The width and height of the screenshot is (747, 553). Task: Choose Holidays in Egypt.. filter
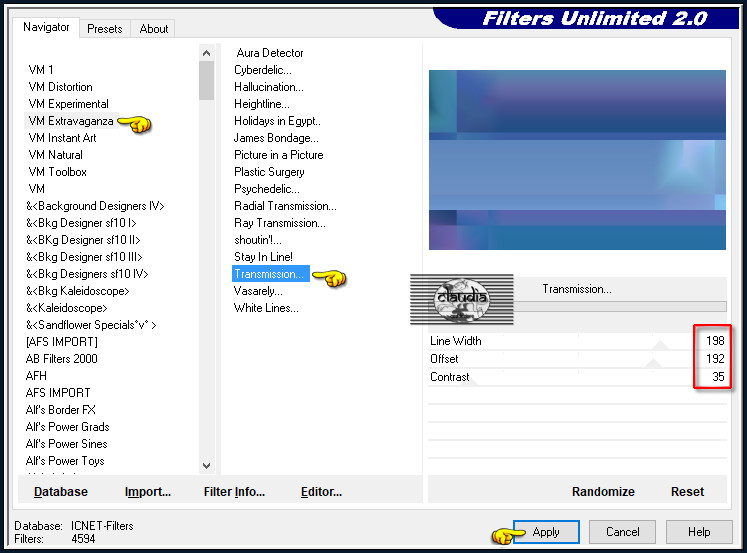coord(277,121)
